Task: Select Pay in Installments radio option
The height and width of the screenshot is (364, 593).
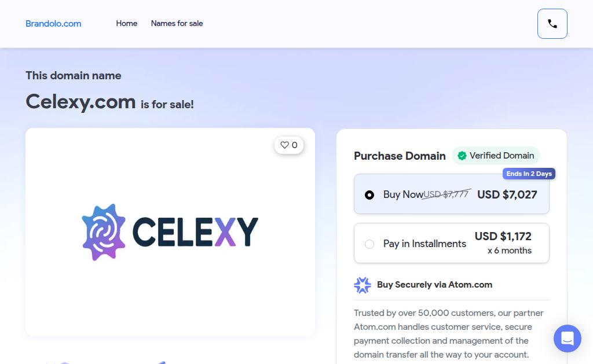Action: point(369,244)
